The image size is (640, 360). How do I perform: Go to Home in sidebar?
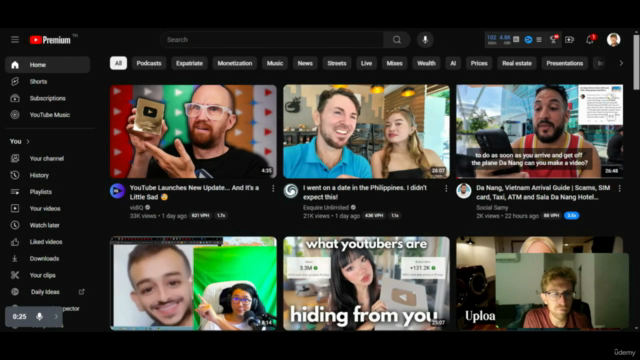click(x=48, y=65)
